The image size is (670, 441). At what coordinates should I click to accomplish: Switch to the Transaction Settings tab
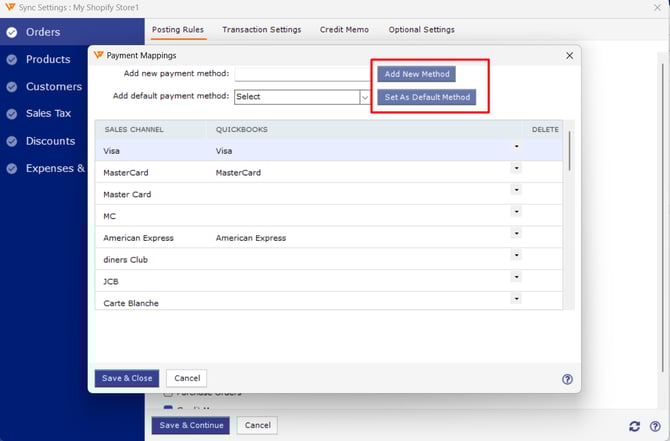261,30
